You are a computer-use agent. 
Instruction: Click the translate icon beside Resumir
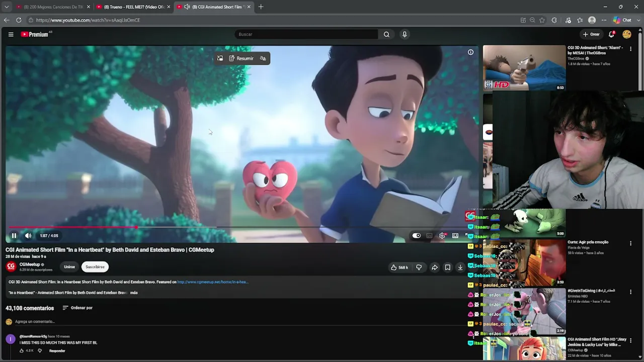pyautogui.click(x=263, y=58)
